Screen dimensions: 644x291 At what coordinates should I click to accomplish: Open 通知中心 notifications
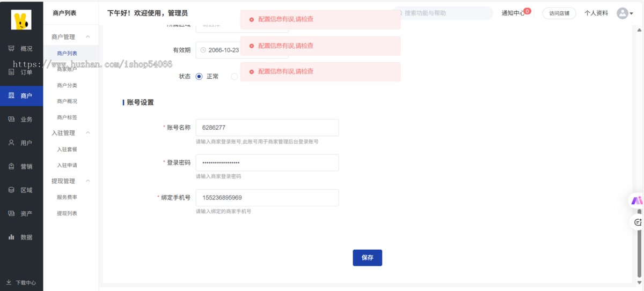click(513, 13)
